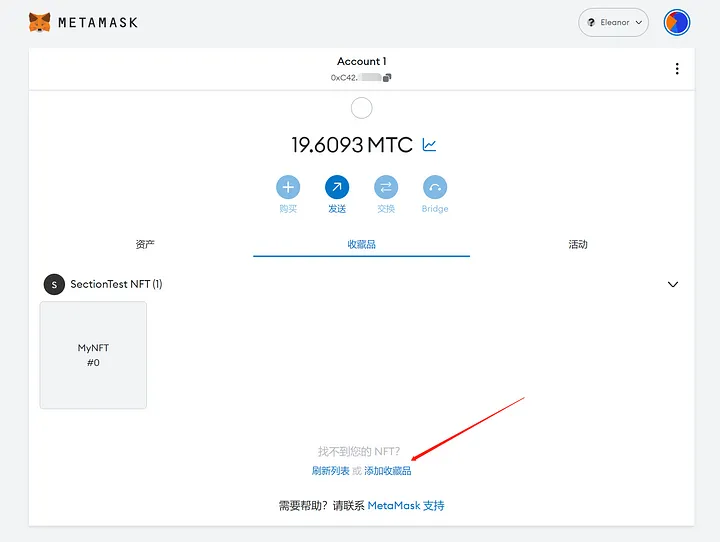720x542 pixels.
Task: Switch to the 资产 tab
Action: (x=145, y=244)
